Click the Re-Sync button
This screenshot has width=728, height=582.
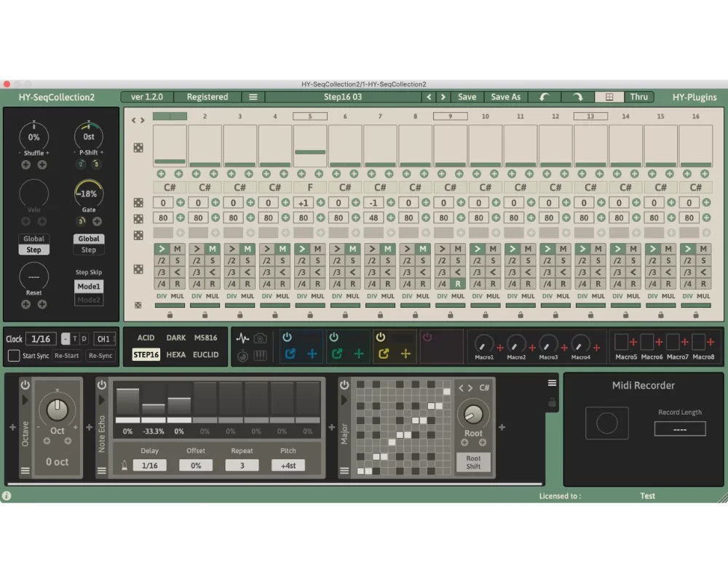(100, 356)
